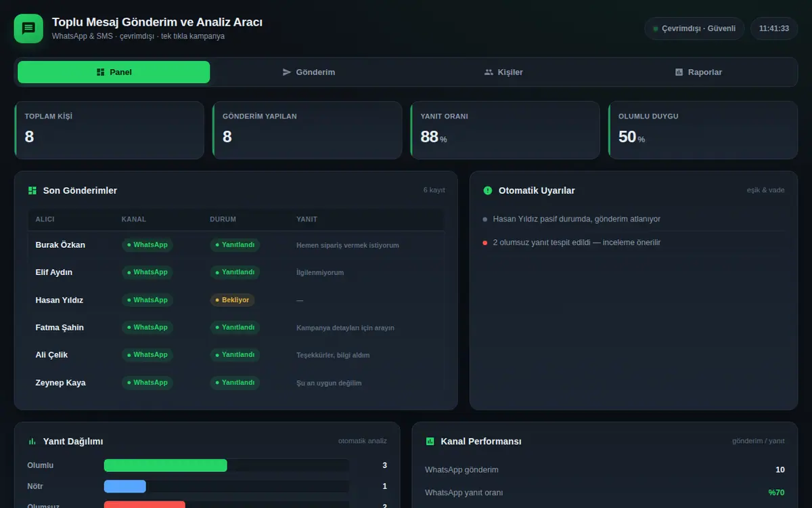The width and height of the screenshot is (812, 508).
Task: Click the green message app logo icon
Action: (28, 28)
